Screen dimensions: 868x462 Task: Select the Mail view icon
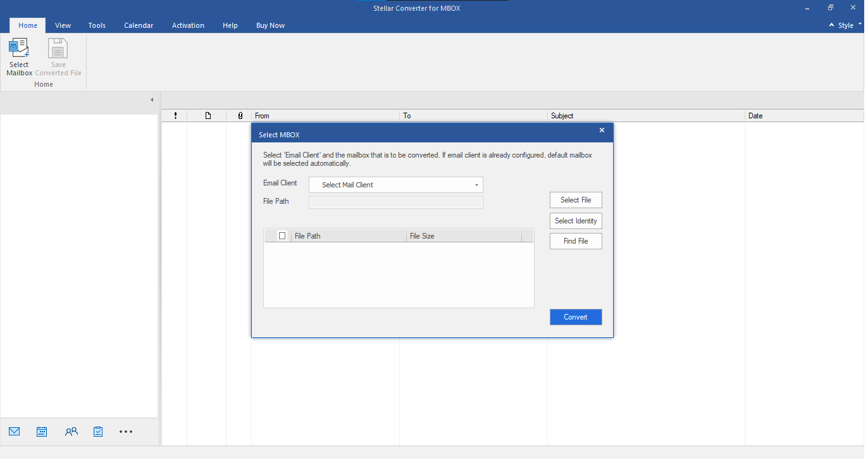pos(14,432)
